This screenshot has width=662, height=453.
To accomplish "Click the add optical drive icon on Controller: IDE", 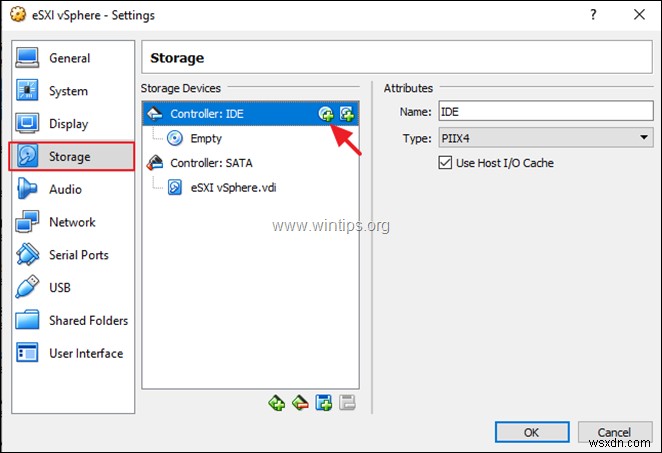I will 326,114.
